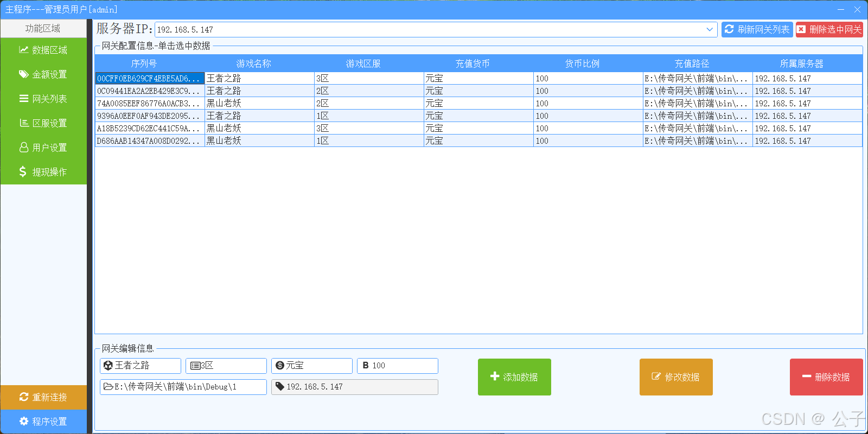
Task: Select row with serial A18B5239CD62EC441C59A...
Action: click(478, 129)
